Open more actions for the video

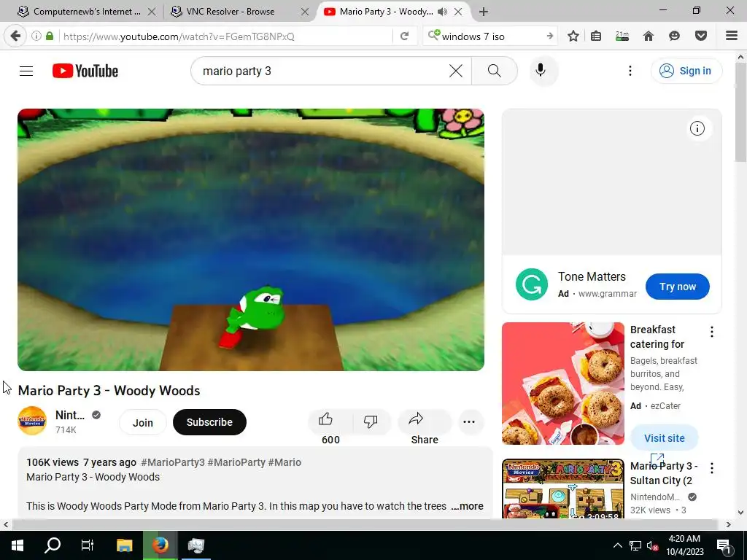click(469, 422)
